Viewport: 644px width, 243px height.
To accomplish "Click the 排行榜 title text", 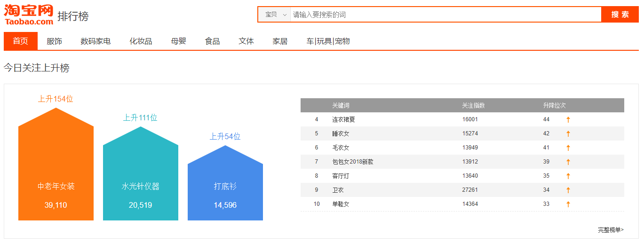I will [x=73, y=16].
